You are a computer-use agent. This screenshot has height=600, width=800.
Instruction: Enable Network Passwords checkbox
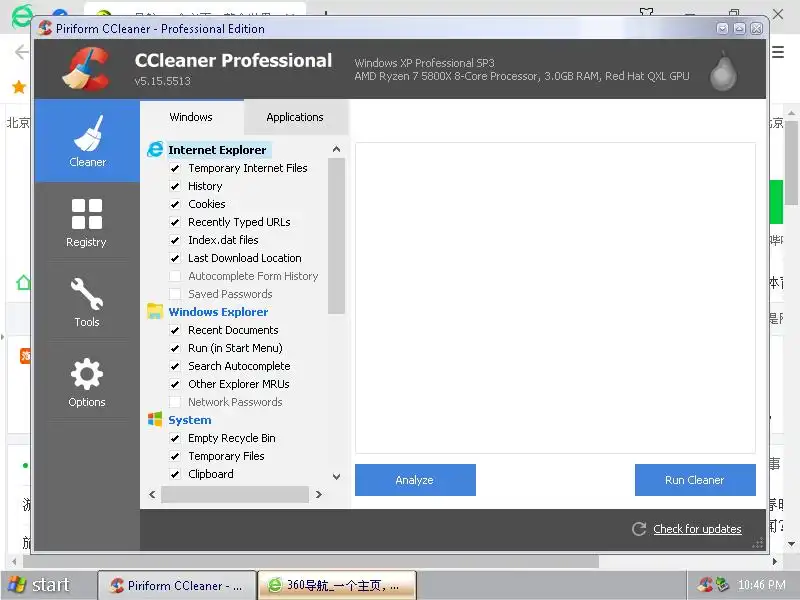tap(175, 402)
